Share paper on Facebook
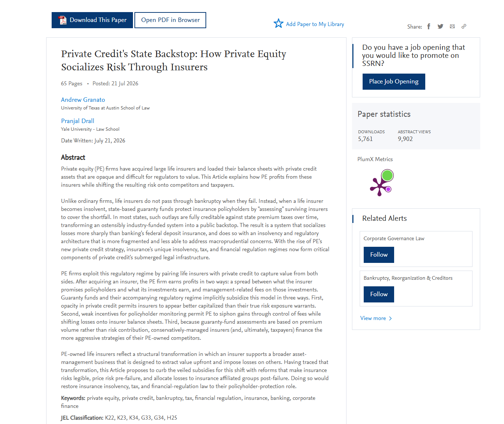This screenshot has width=504, height=424. pos(429,26)
